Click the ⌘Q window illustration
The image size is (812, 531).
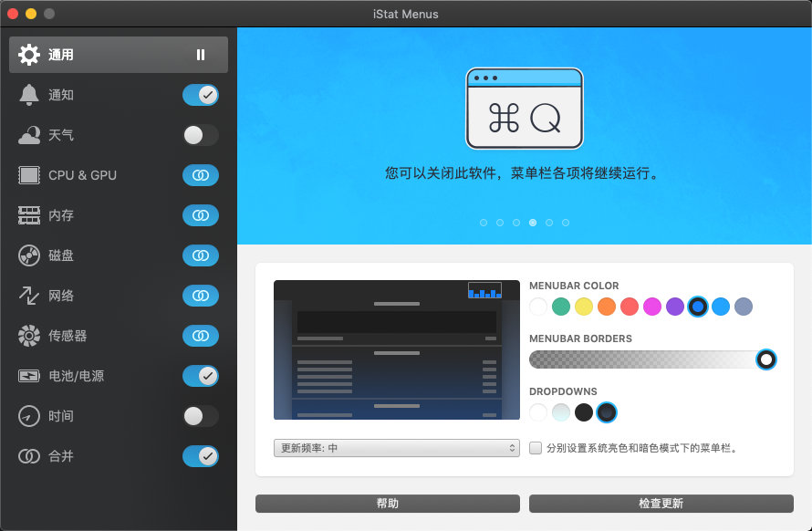pyautogui.click(x=525, y=109)
